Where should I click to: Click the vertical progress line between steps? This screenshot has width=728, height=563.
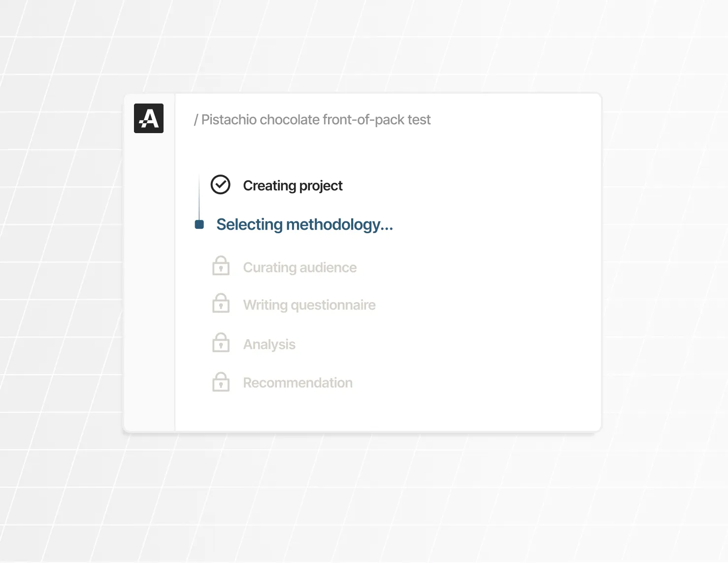pyautogui.click(x=199, y=197)
